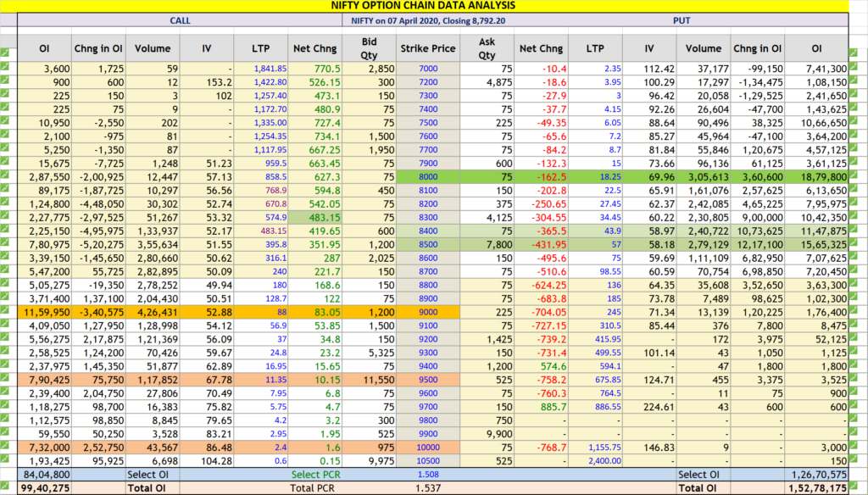Click the ask quantity value 7,800
The width and height of the screenshot is (868, 495).
[499, 245]
